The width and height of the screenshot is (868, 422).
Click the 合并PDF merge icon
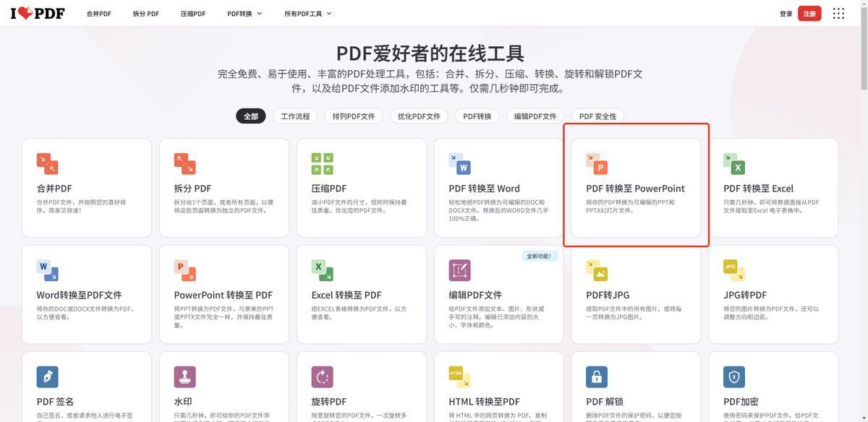pyautogui.click(x=47, y=163)
